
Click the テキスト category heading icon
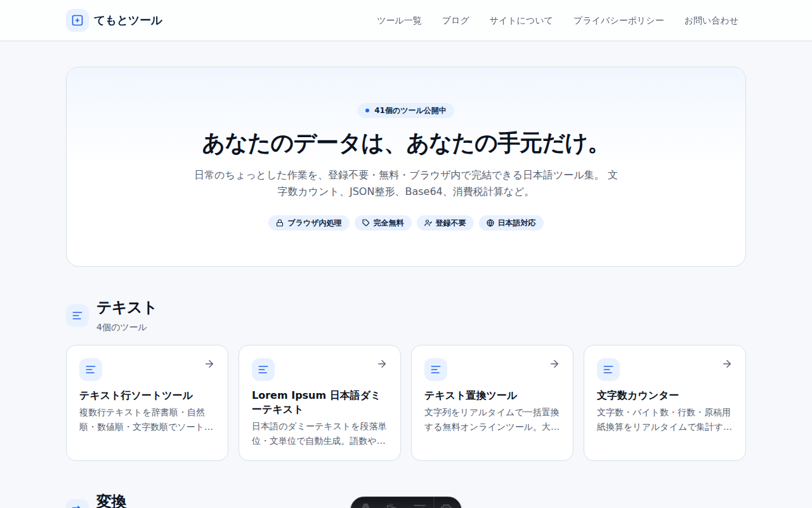(77, 316)
